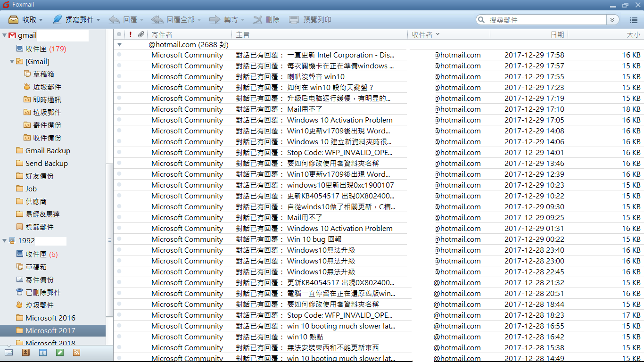Open the Calendar icon in bottom bar
Image resolution: width=644 pixels, height=362 pixels.
click(x=42, y=352)
